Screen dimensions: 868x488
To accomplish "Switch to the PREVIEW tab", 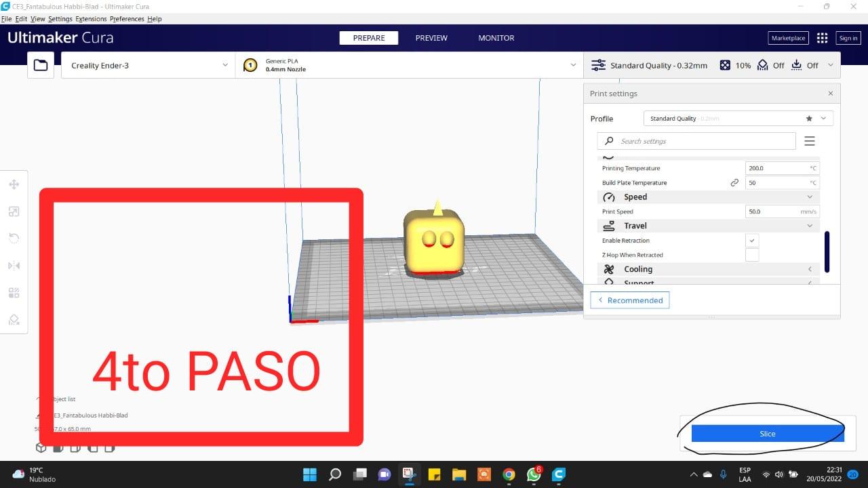I will point(431,38).
